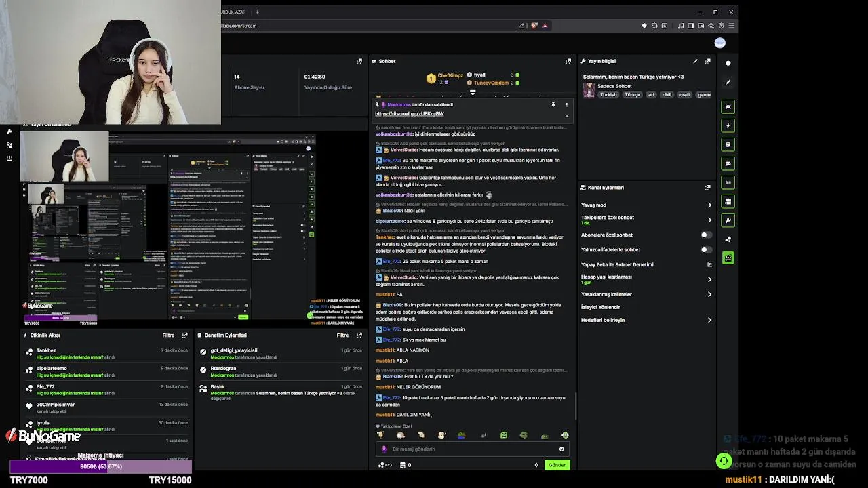The width and height of the screenshot is (868, 488).
Task: Click the Sadece Sohbet category thumbnail
Action: (589, 90)
